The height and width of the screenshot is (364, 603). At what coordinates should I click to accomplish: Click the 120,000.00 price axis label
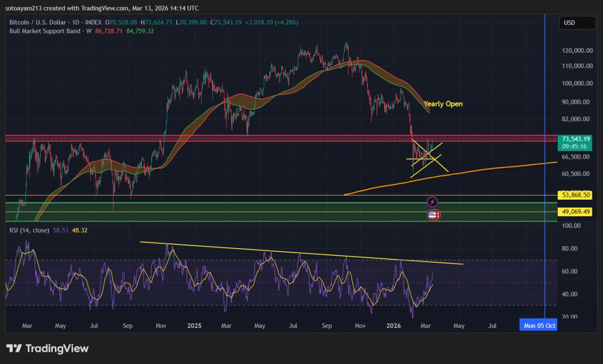(578, 51)
